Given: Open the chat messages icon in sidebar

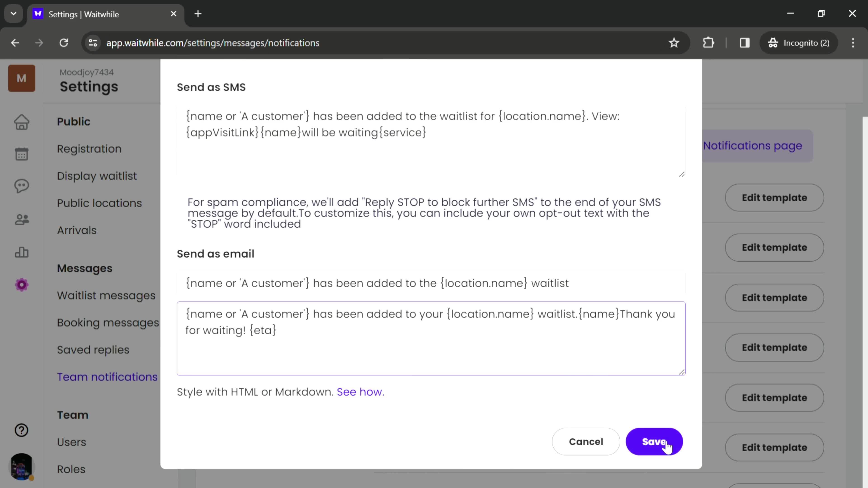Looking at the screenshot, I should click(21, 186).
